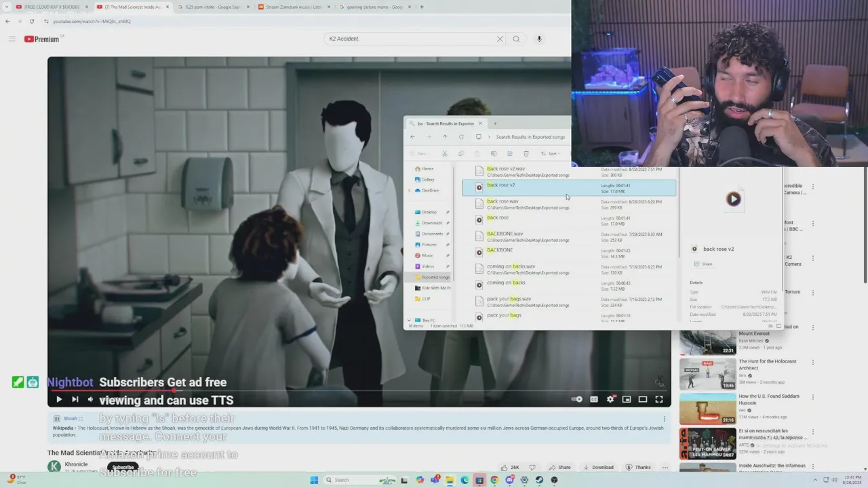The height and width of the screenshot is (488, 868).
Task: Click the Cut scissors icon in Explorer
Action: point(445,154)
